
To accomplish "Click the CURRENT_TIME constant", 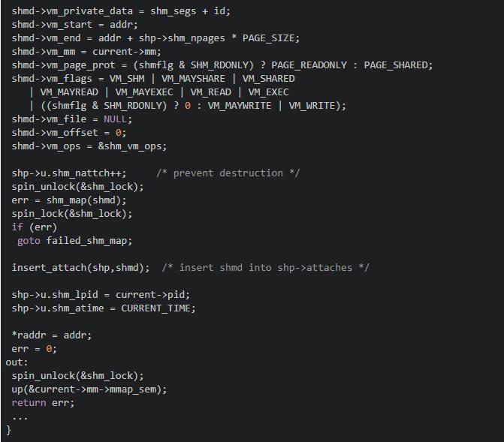I will click(158, 308).
